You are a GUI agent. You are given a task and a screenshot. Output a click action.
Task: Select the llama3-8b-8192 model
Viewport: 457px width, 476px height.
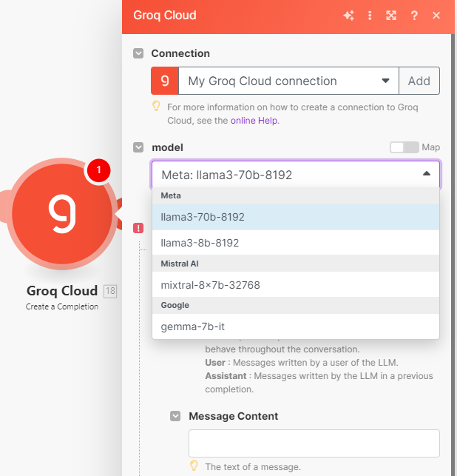tap(296, 243)
